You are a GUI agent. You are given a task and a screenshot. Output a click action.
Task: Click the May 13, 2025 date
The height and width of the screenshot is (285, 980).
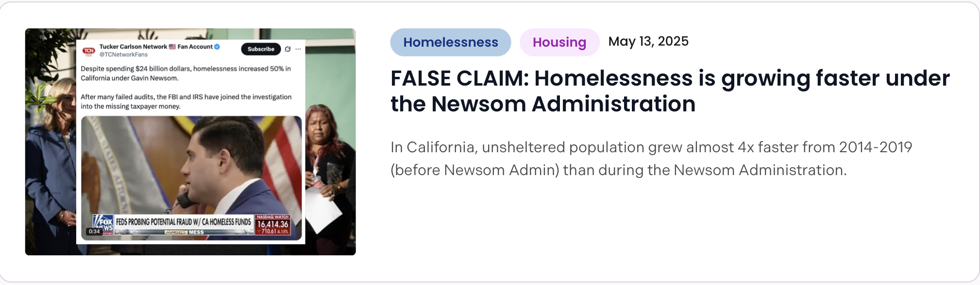[648, 41]
